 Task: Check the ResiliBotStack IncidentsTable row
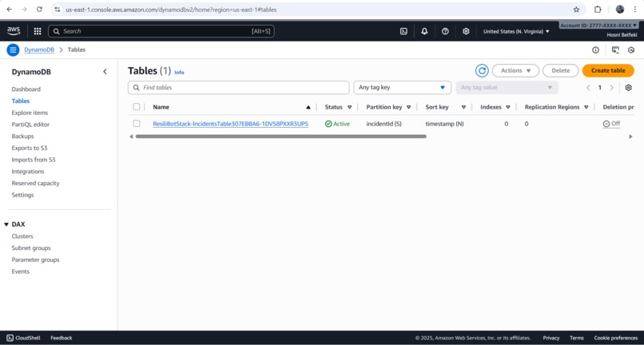point(137,124)
